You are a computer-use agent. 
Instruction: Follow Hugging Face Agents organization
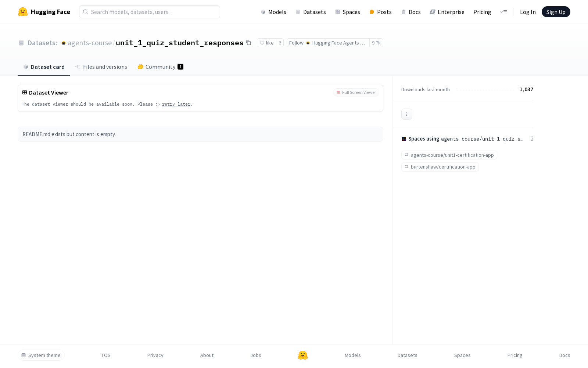[328, 43]
